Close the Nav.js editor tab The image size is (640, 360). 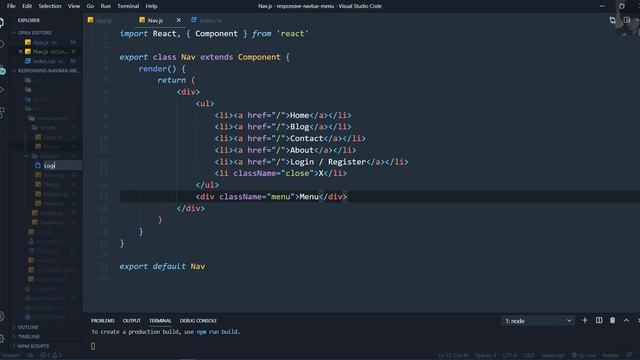[178, 20]
